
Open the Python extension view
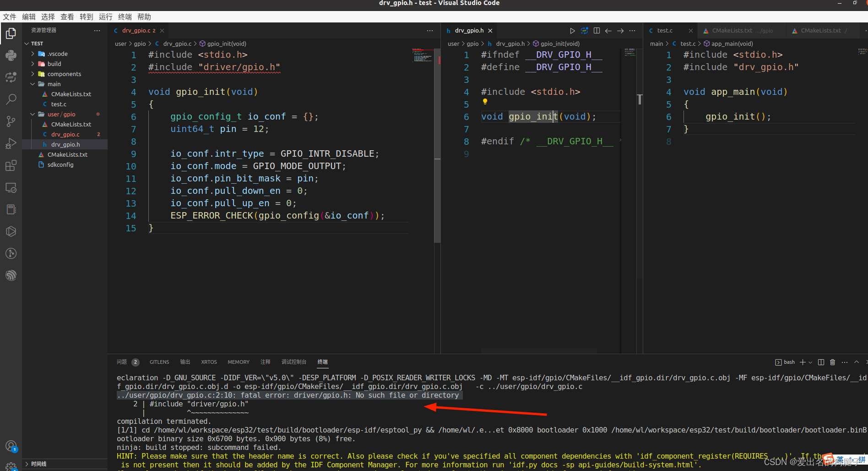pyautogui.click(x=11, y=55)
